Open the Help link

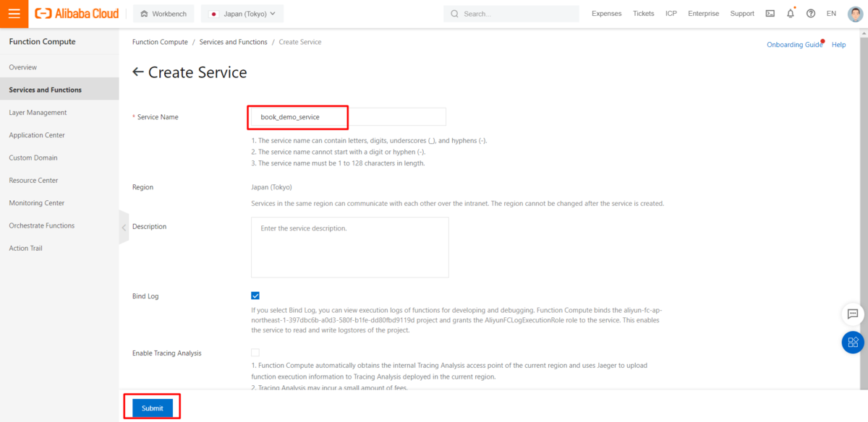point(838,45)
